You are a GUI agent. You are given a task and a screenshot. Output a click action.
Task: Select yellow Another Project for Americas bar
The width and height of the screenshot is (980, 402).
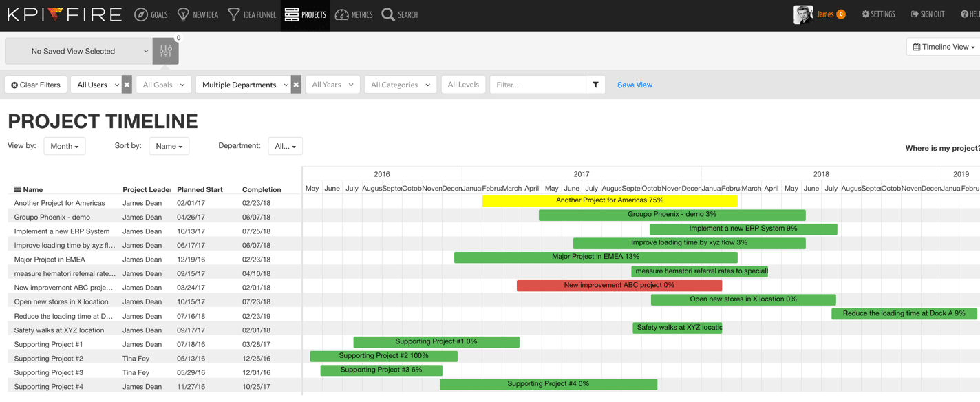pyautogui.click(x=610, y=200)
